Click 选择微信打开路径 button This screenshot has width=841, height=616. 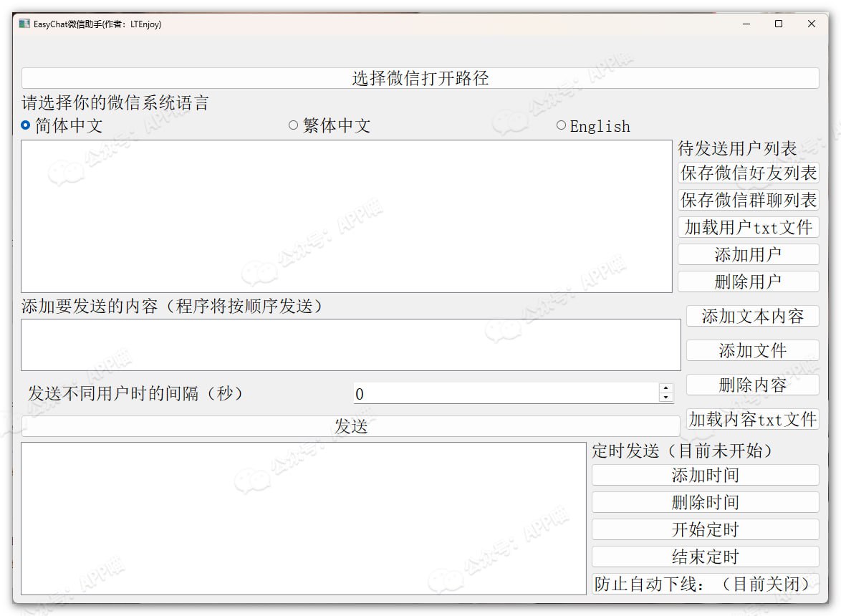click(420, 78)
